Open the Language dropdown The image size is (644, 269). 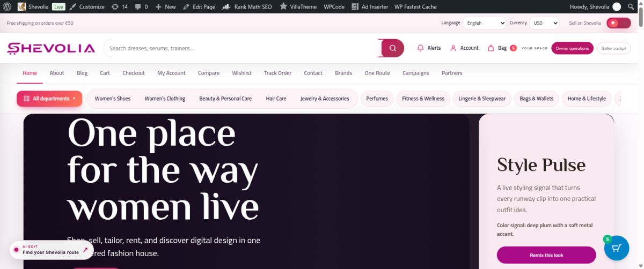(485, 23)
